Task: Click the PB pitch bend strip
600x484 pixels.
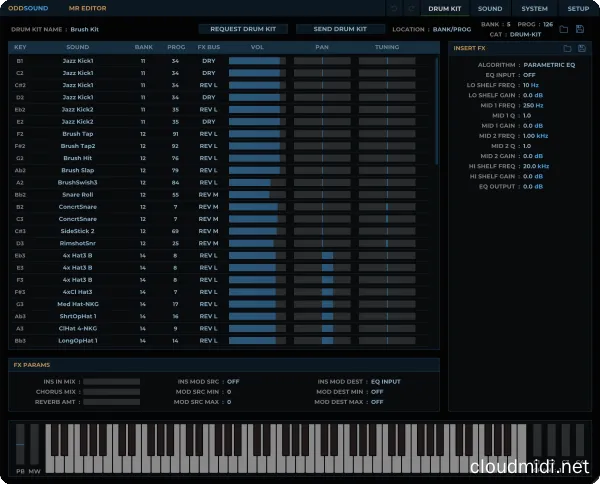Action: point(20,444)
